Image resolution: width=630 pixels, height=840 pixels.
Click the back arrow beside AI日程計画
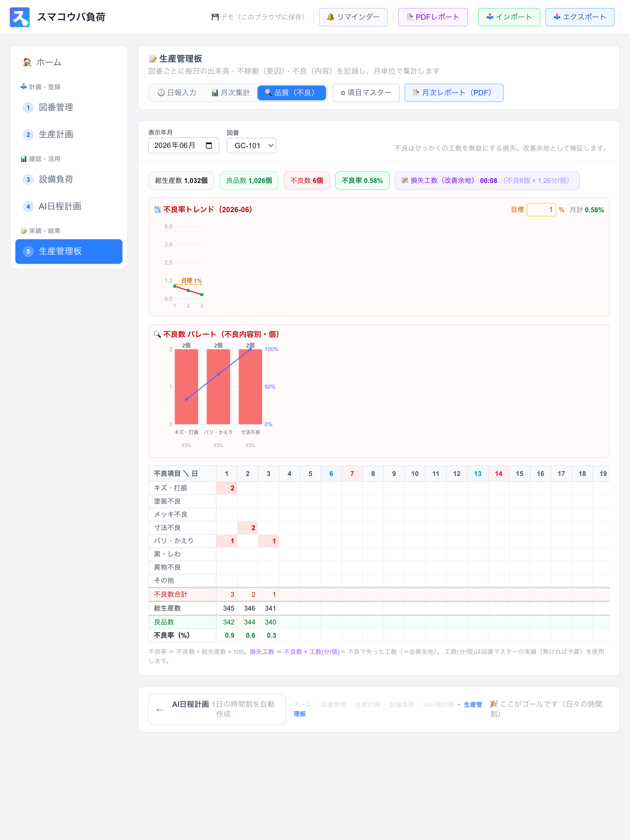pyautogui.click(x=160, y=709)
